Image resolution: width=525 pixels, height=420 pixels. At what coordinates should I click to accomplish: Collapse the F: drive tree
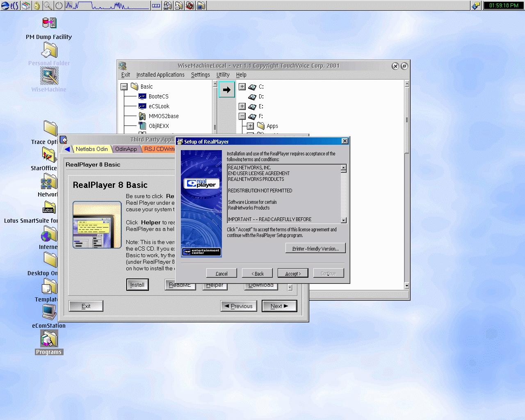click(242, 116)
